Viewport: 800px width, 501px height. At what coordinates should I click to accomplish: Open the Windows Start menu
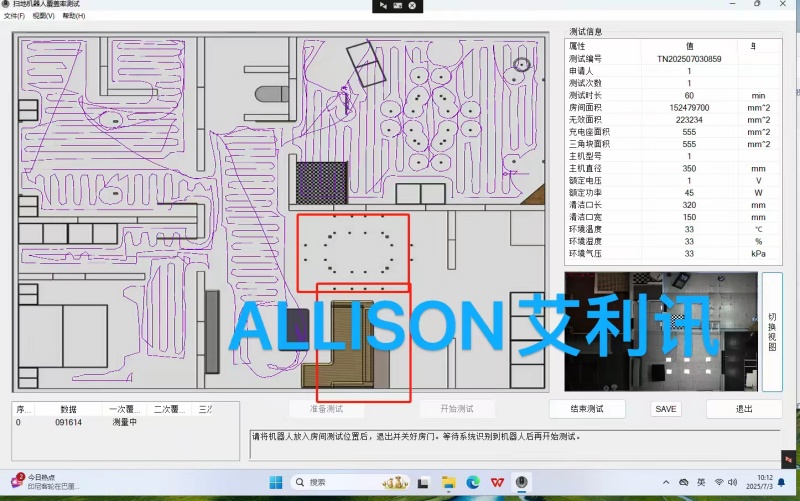[x=276, y=482]
